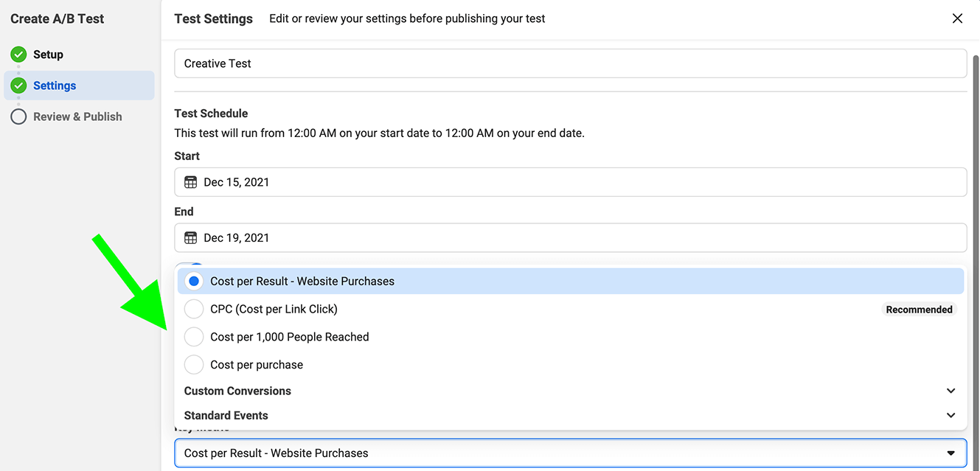The width and height of the screenshot is (980, 471).
Task: Choose Cost per 1,000 People Reached
Action: (194, 337)
